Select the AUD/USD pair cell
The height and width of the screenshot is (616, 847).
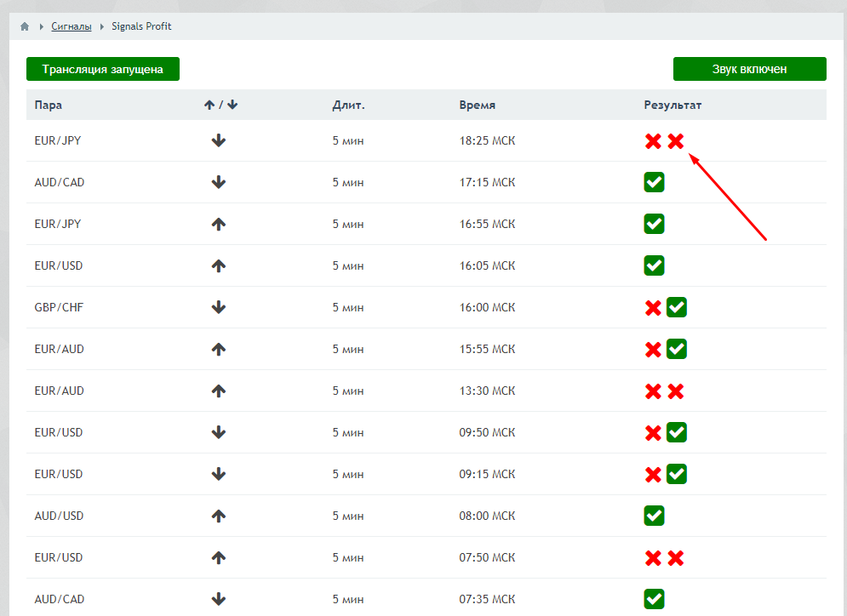point(59,516)
